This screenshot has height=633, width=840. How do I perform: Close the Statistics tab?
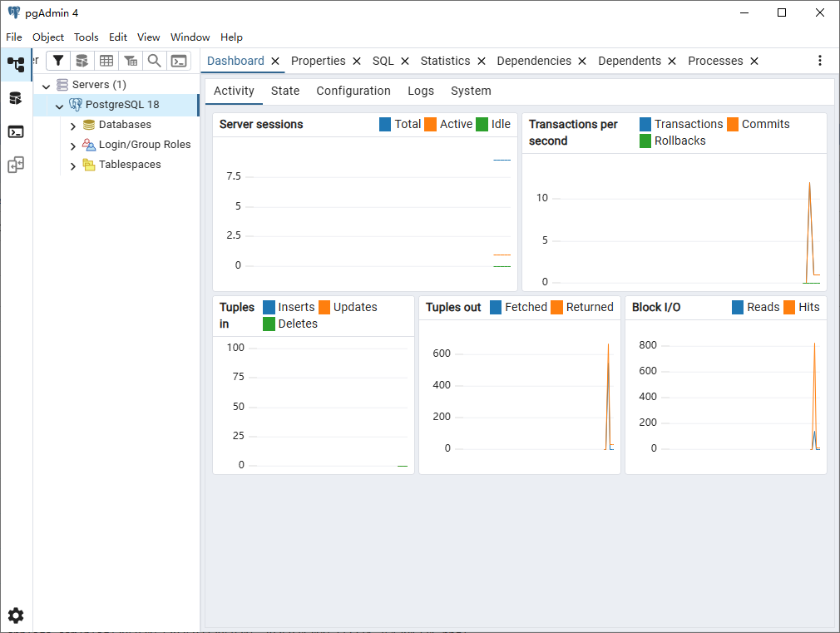click(x=482, y=61)
